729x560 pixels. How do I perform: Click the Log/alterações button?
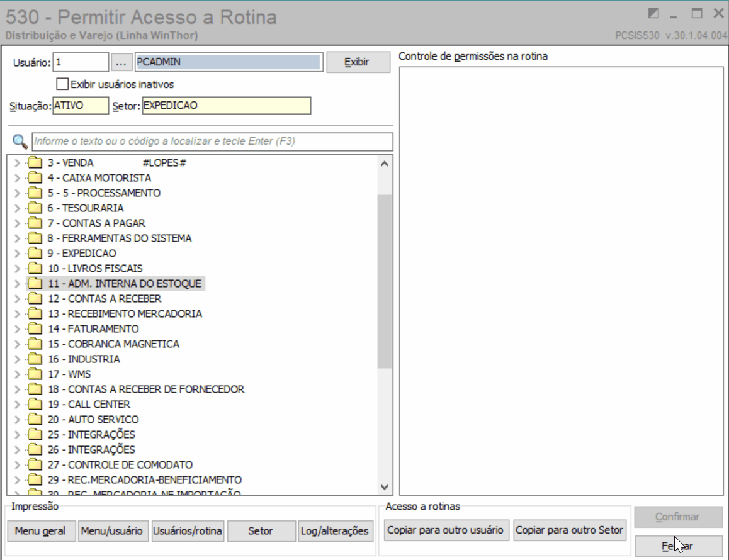click(x=335, y=530)
